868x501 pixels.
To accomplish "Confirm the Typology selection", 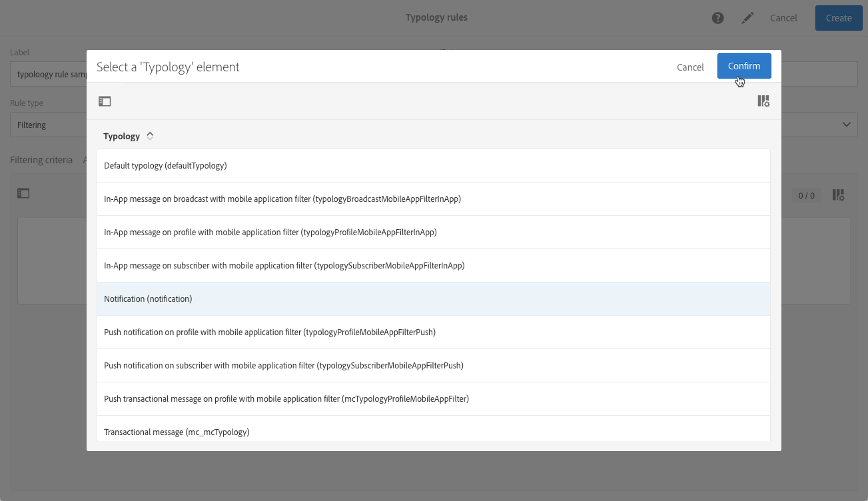I will [x=743, y=66].
